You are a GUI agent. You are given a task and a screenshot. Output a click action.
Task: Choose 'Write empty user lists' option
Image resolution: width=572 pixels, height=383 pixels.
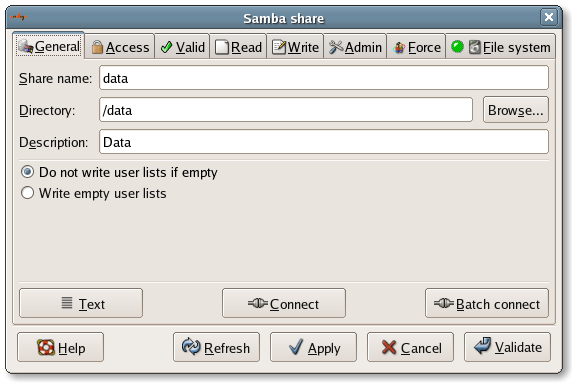coord(94,193)
